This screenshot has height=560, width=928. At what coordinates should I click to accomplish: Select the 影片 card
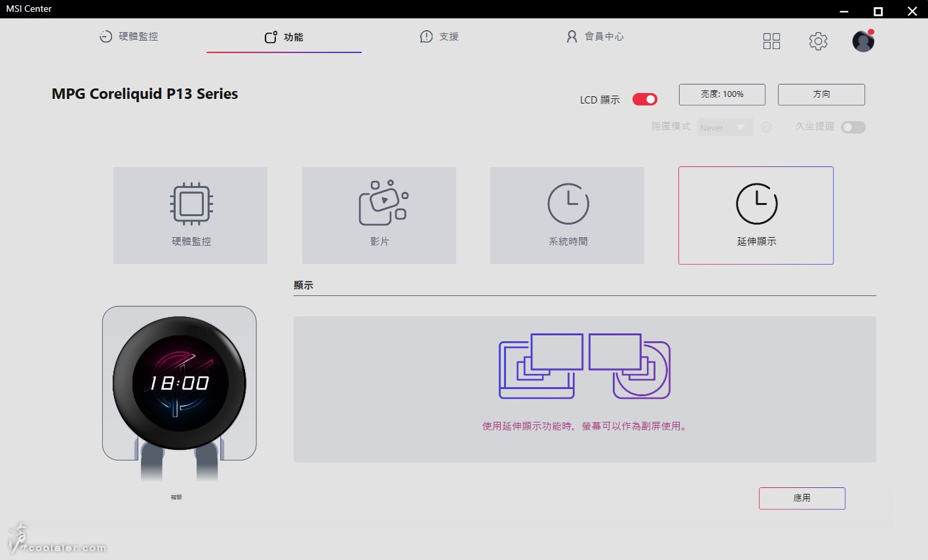(x=379, y=215)
